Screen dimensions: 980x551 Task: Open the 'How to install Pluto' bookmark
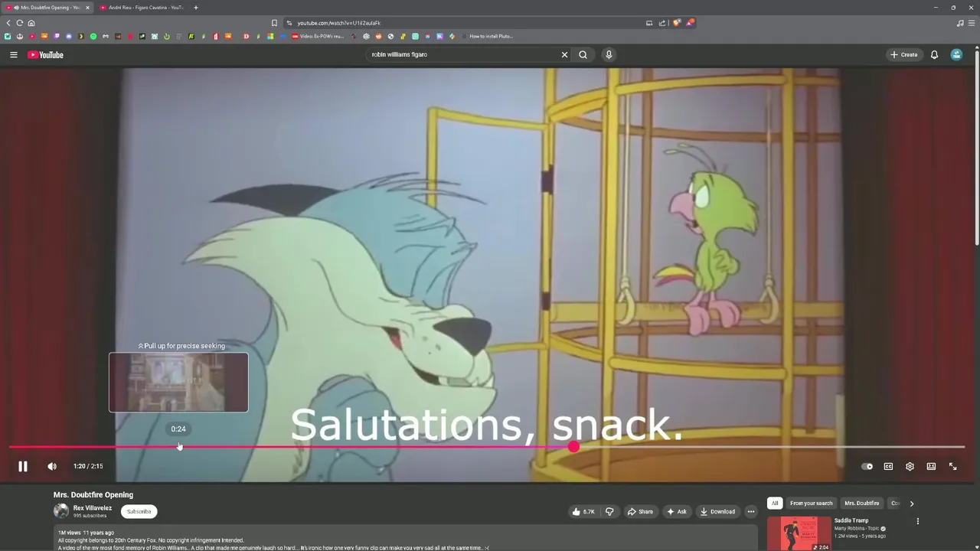click(487, 36)
